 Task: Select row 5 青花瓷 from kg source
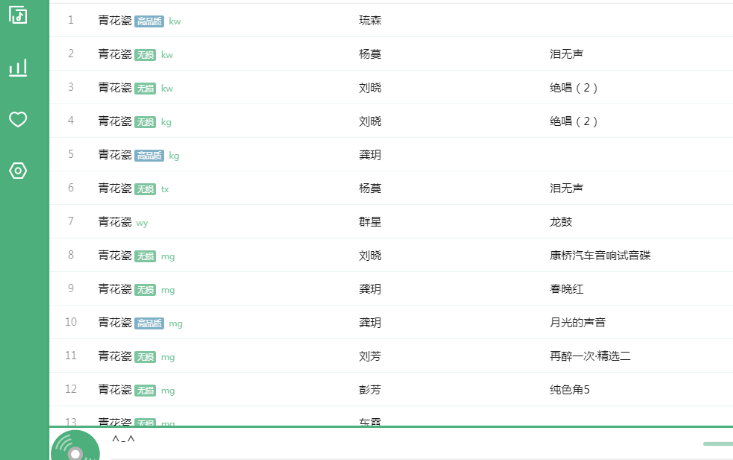point(115,155)
